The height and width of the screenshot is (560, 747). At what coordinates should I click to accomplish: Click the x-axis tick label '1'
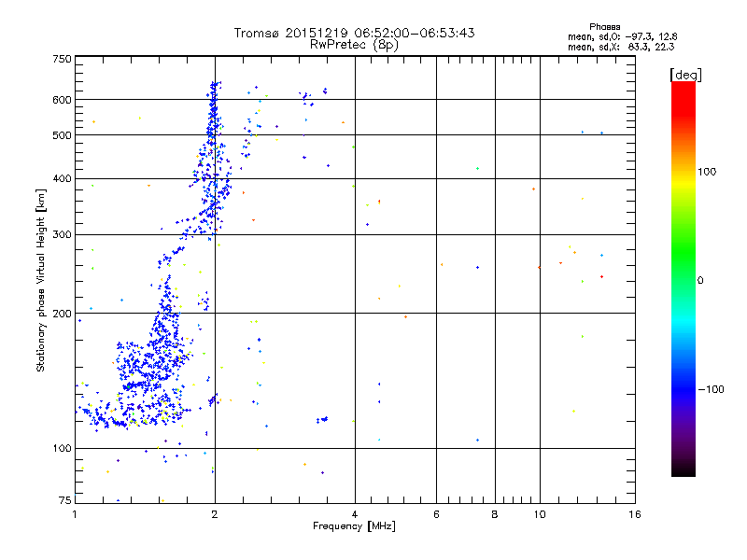75,514
